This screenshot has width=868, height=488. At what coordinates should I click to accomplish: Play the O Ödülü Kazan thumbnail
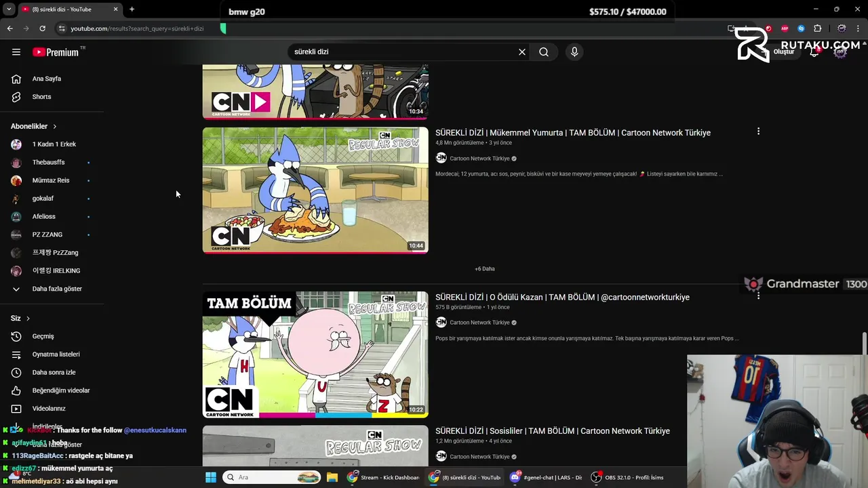(315, 354)
